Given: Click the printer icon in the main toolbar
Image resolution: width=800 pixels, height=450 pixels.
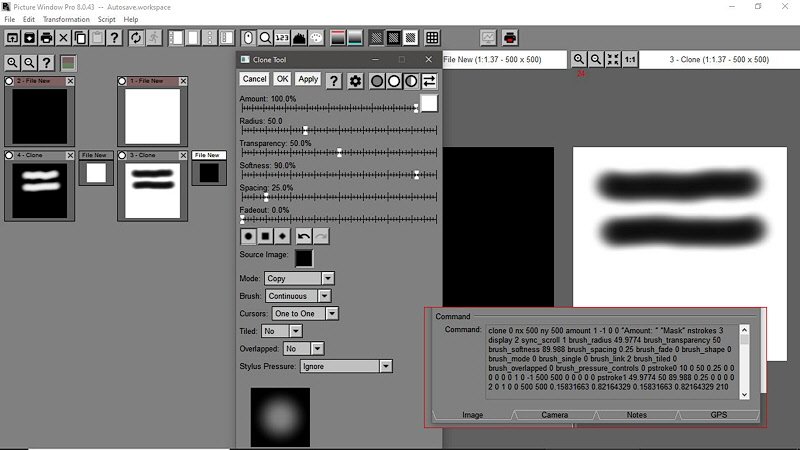Looking at the screenshot, I should 510,38.
